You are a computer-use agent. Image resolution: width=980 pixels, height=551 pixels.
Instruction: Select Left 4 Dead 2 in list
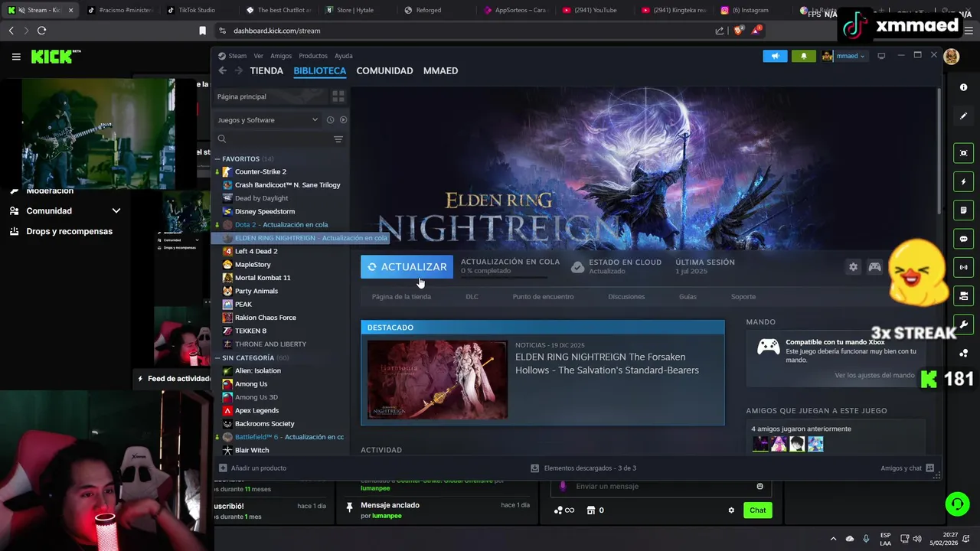256,251
